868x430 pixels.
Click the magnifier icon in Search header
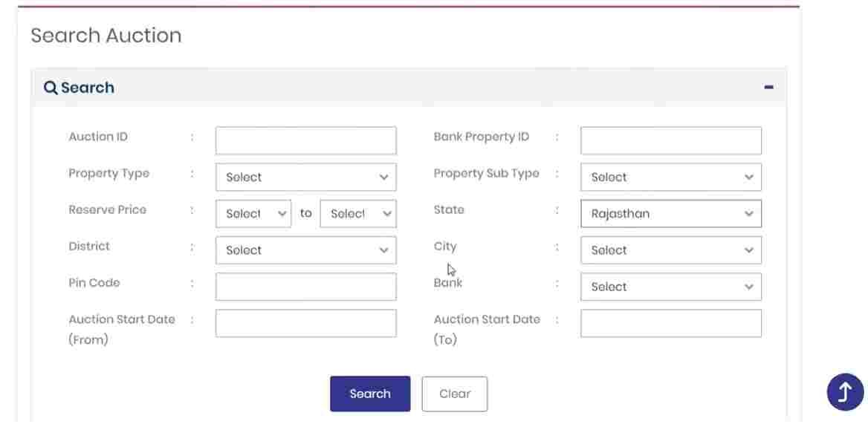tap(51, 88)
